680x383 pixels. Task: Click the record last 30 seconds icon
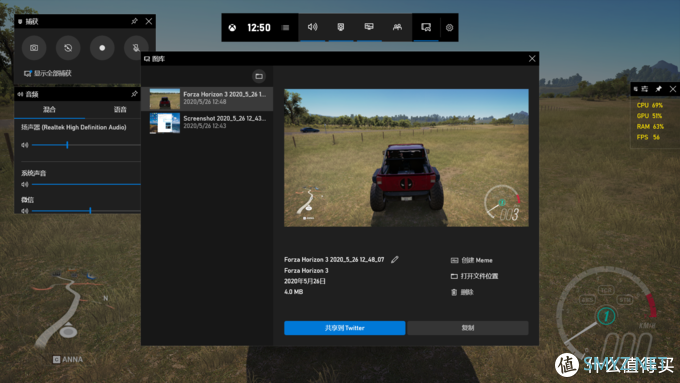point(68,48)
